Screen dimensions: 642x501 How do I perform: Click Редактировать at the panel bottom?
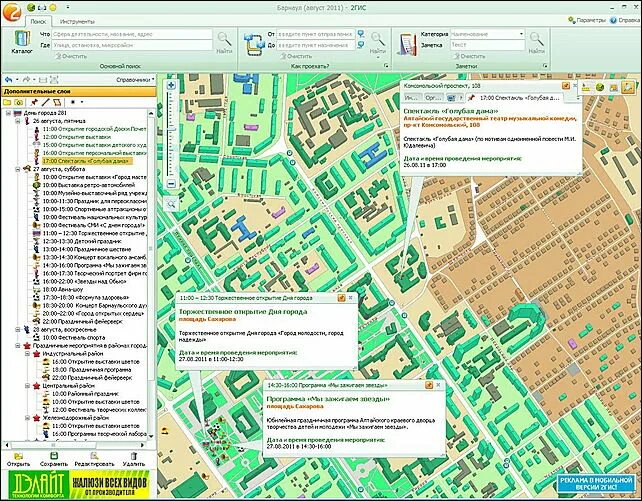(x=94, y=459)
